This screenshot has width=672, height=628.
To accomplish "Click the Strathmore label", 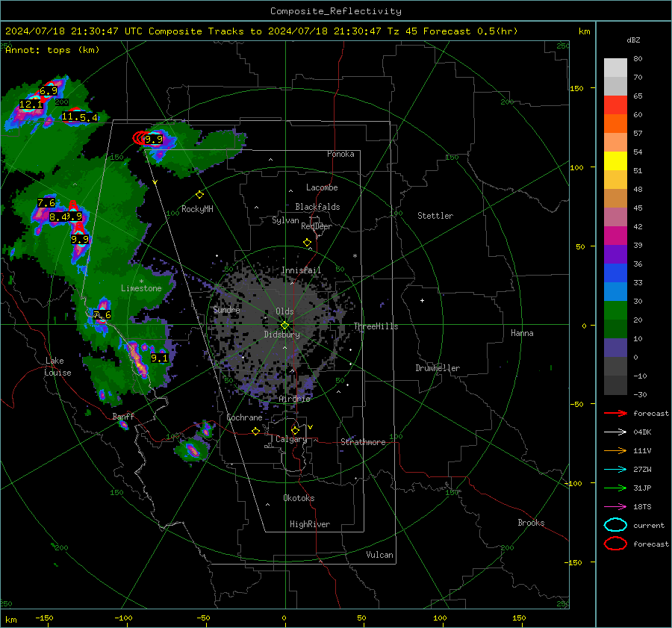I will coord(363,442).
